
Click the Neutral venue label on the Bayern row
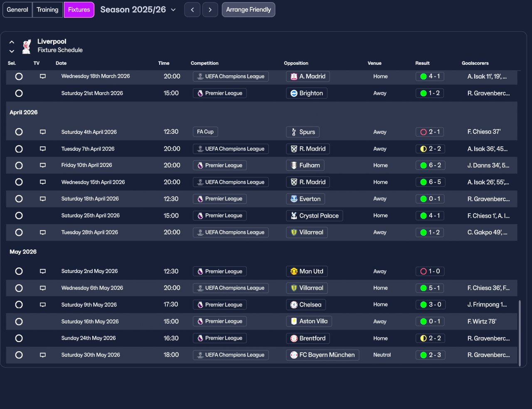click(x=382, y=355)
